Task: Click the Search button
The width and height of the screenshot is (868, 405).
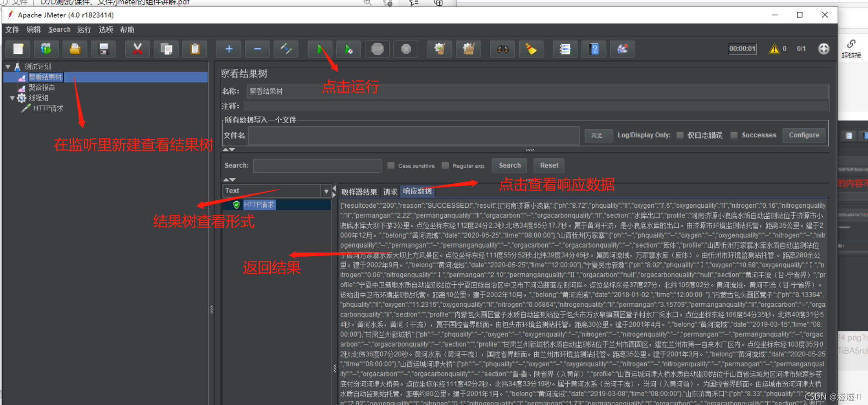Action: tap(510, 166)
